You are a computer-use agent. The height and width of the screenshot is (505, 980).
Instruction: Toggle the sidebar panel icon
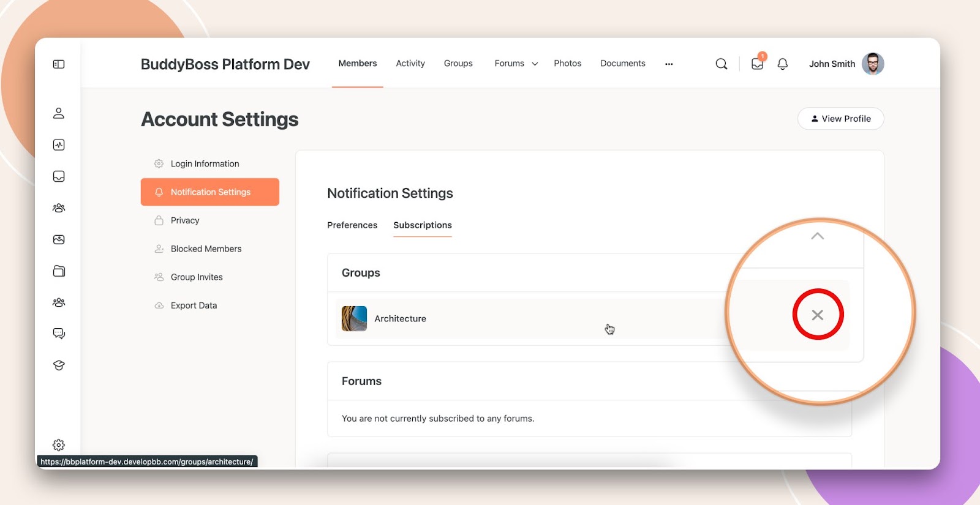pyautogui.click(x=59, y=64)
